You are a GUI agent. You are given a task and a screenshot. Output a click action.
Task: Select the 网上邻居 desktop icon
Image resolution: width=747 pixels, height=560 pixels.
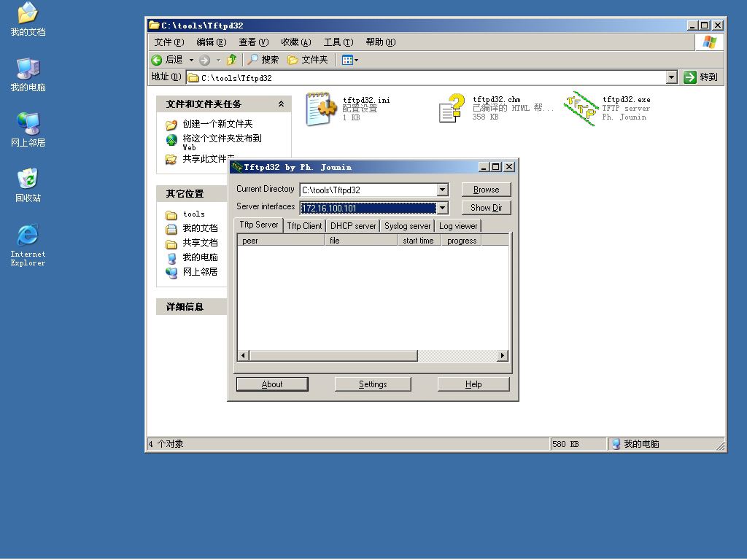(x=28, y=130)
